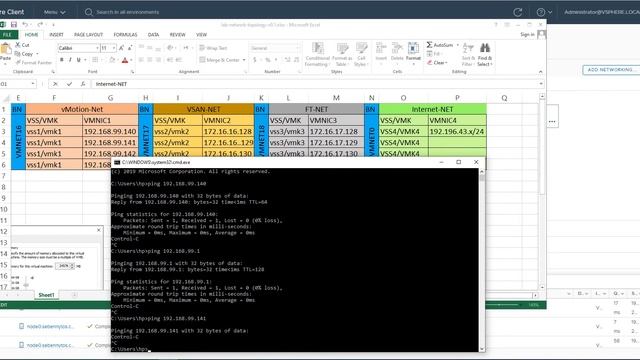This screenshot has height=360, width=640.
Task: Switch to the REVIEW ribbon tab
Action: (178, 35)
